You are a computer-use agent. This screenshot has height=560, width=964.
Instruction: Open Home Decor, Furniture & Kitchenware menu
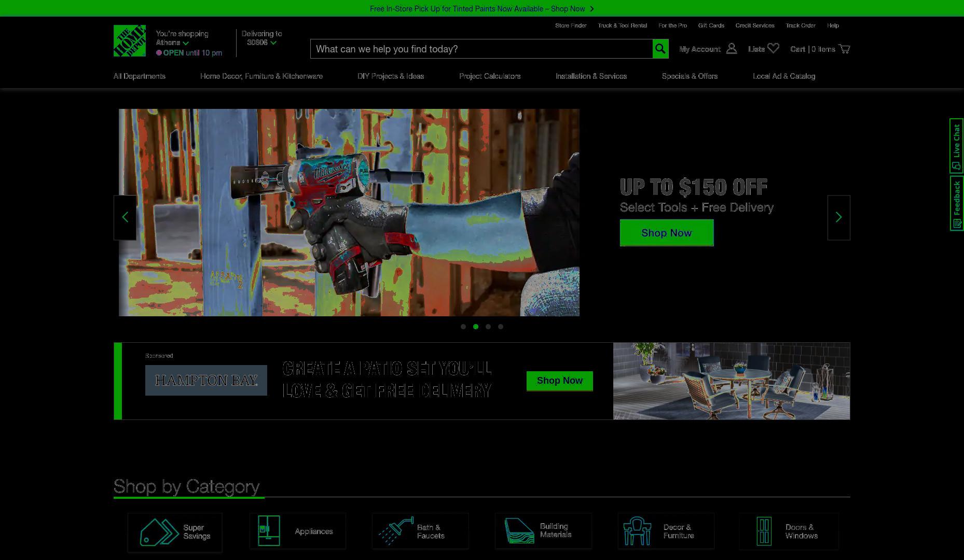tap(261, 76)
